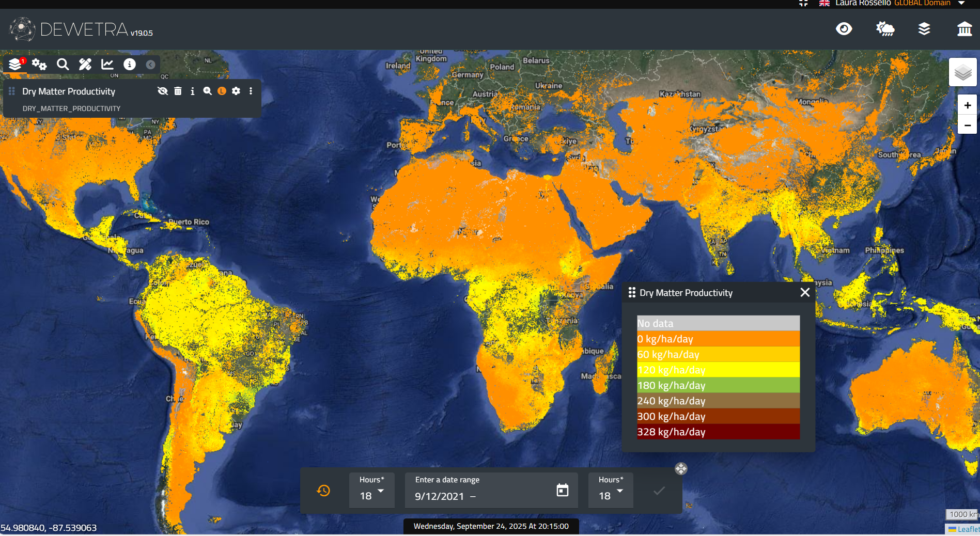This screenshot has height=536, width=980.
Task: Open the gears settings tool
Action: pyautogui.click(x=39, y=65)
